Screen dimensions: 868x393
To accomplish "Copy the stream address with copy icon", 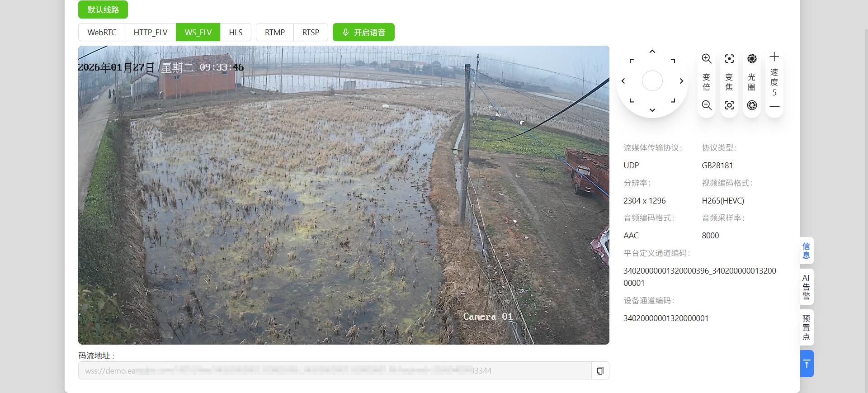I will 600,371.
